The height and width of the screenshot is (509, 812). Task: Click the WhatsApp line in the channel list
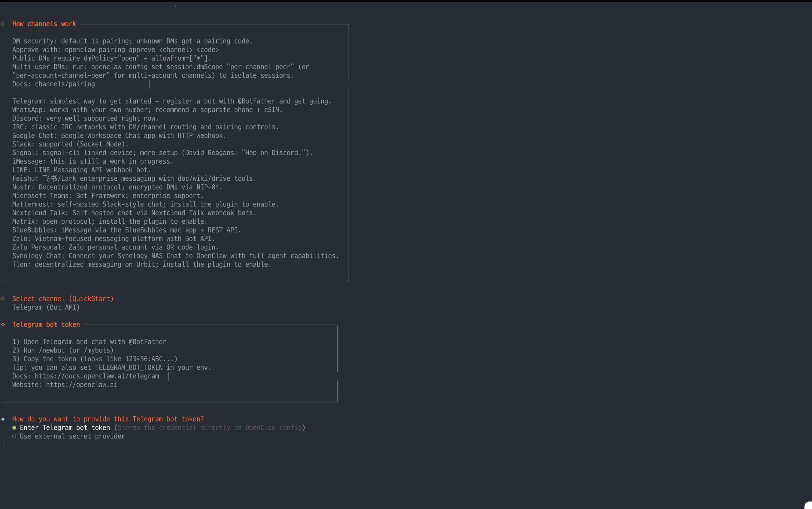point(147,110)
